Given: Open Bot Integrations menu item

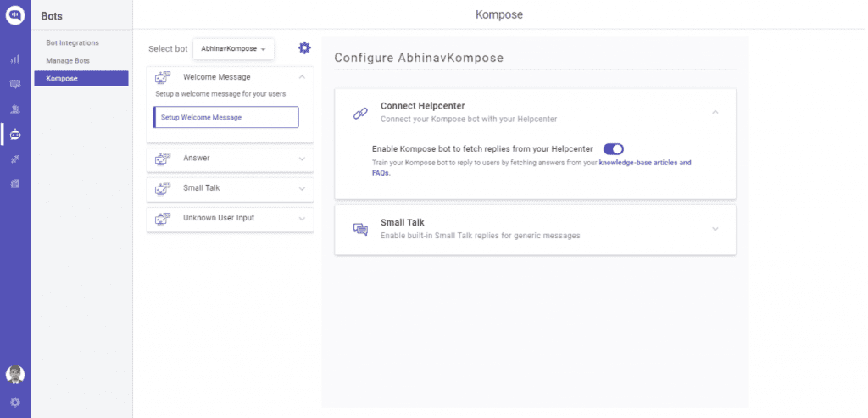Looking at the screenshot, I should [73, 42].
